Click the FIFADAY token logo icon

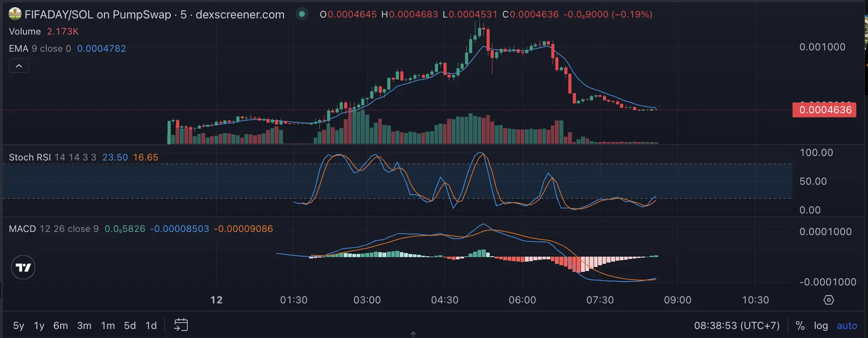pyautogui.click(x=15, y=14)
